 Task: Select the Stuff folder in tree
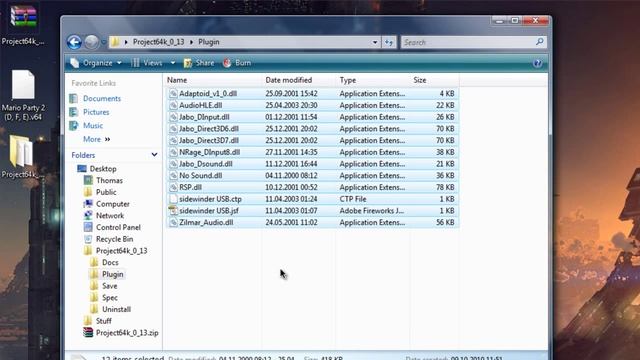coord(103,321)
